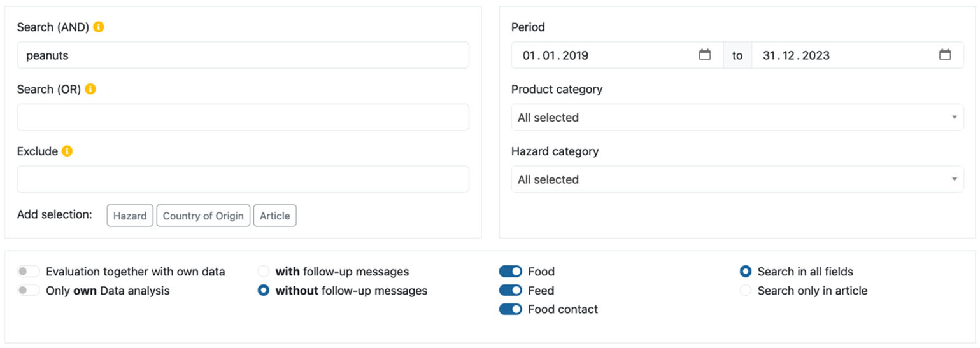This screenshot has height=348, width=980.
Task: Open calendar picker for start date
Action: coord(704,55)
